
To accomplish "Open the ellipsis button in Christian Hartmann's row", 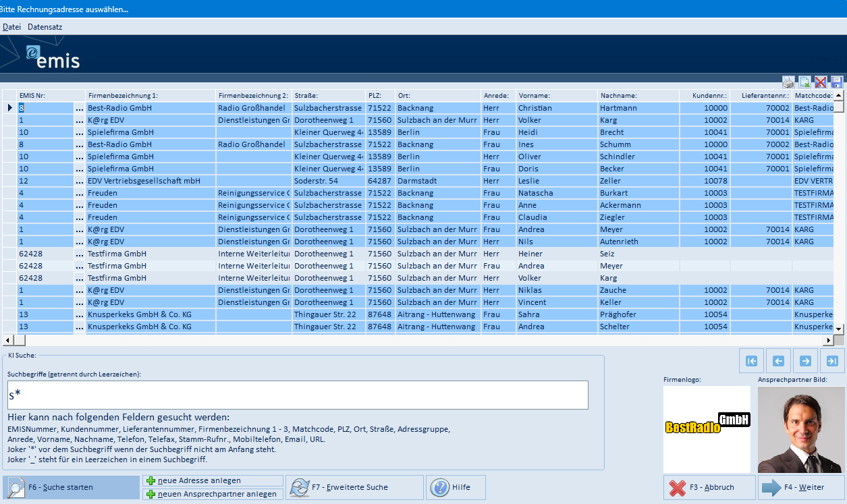I will [x=80, y=108].
